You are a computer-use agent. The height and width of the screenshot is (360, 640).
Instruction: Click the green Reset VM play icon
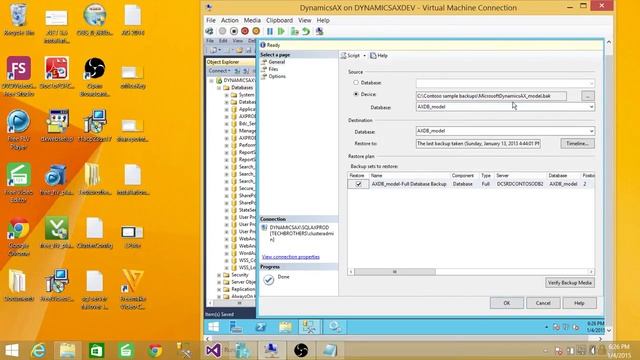click(281, 31)
